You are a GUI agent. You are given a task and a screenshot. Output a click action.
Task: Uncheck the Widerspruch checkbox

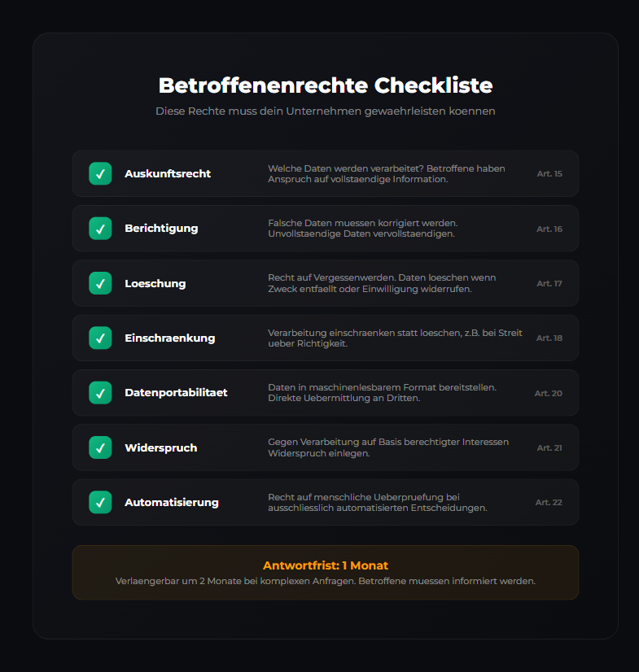100,447
